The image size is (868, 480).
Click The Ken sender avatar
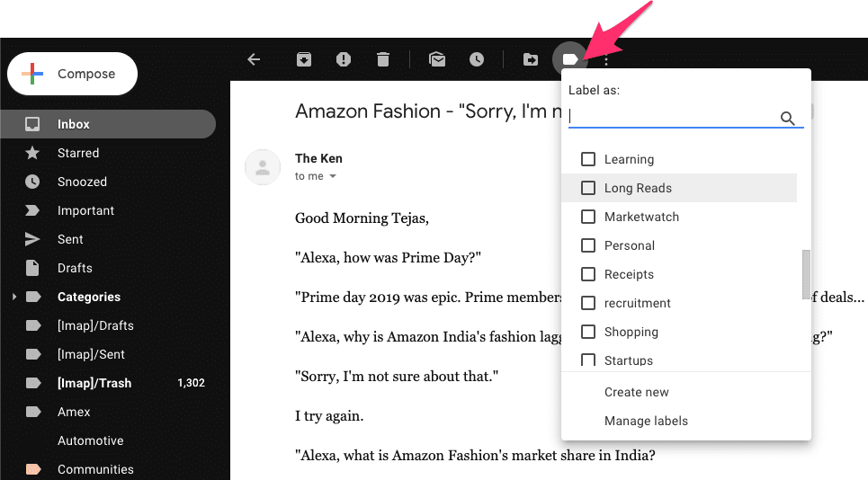tap(263, 167)
